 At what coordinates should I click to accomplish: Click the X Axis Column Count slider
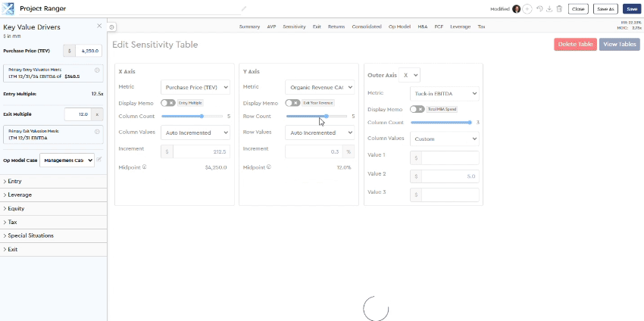click(192, 117)
